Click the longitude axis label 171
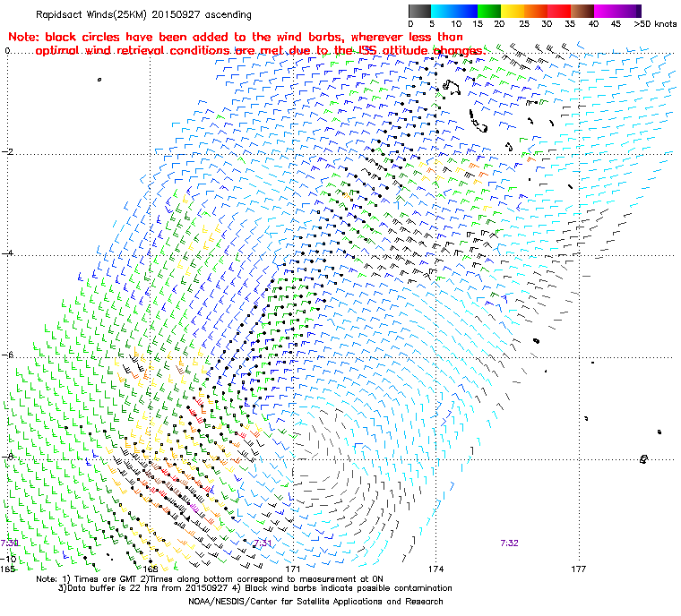 pyautogui.click(x=293, y=569)
